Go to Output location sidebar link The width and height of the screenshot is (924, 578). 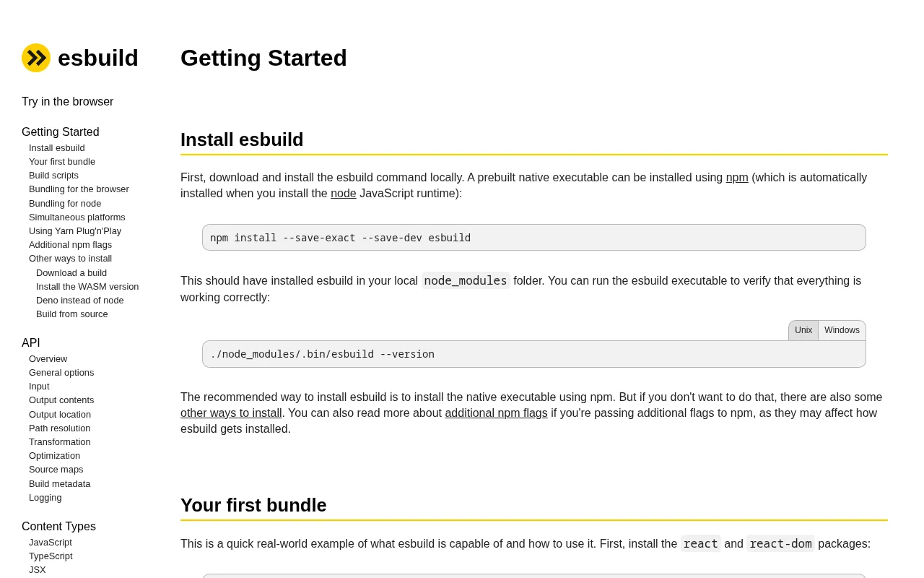click(x=60, y=415)
